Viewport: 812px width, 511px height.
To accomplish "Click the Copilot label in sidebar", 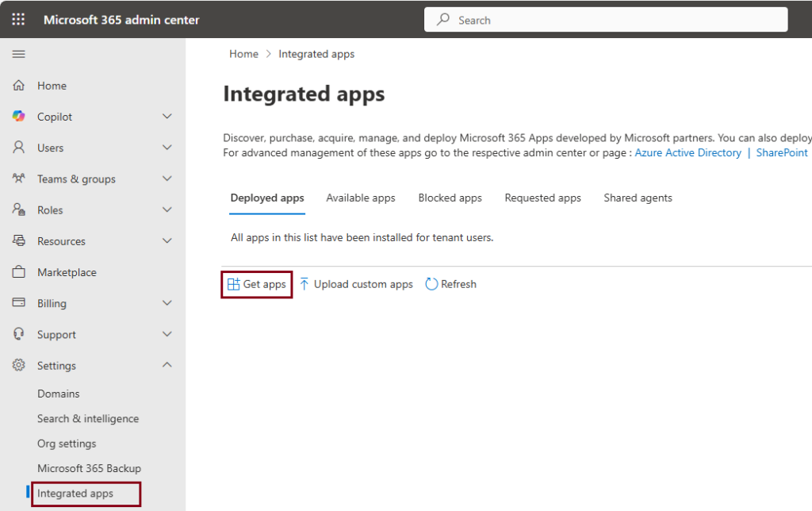I will click(55, 117).
